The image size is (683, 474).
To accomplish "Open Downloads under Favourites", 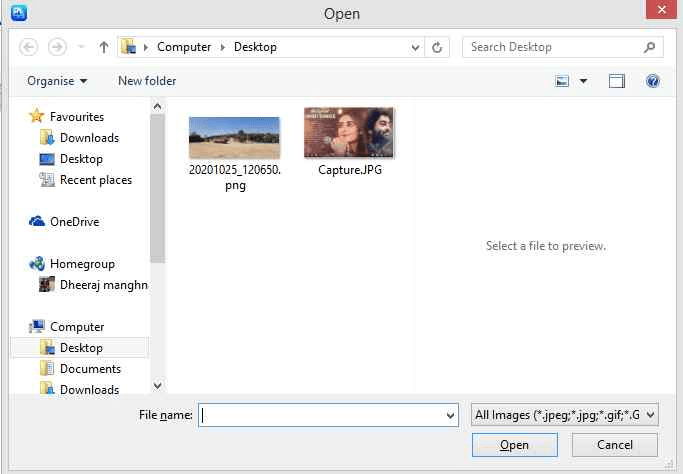I will (89, 138).
